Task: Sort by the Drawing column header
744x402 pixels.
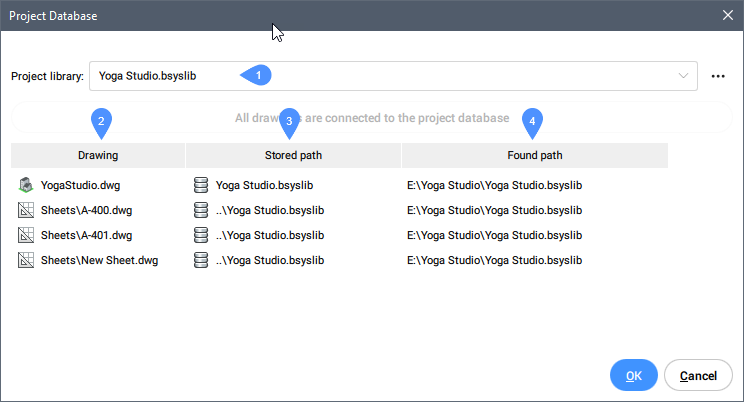Action: click(98, 155)
